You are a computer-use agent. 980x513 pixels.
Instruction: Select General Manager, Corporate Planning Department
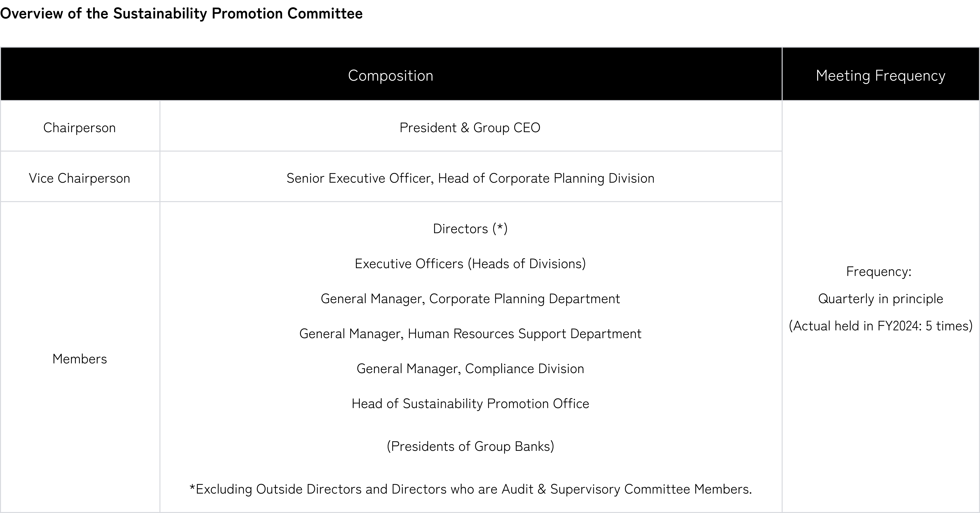pos(470,299)
